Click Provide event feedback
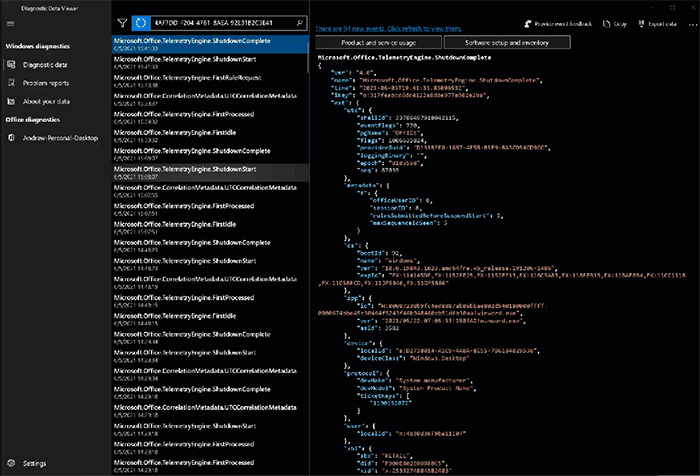Viewport: 700px width, 476px height. point(558,24)
